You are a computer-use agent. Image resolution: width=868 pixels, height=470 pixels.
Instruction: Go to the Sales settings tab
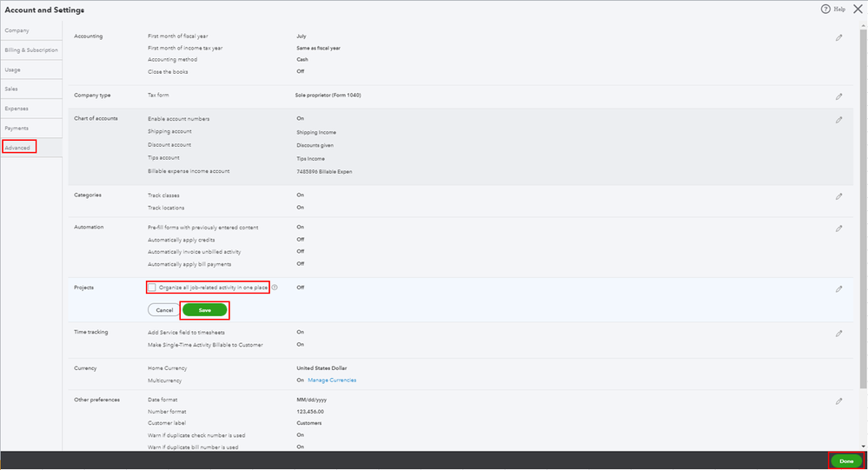[11, 89]
